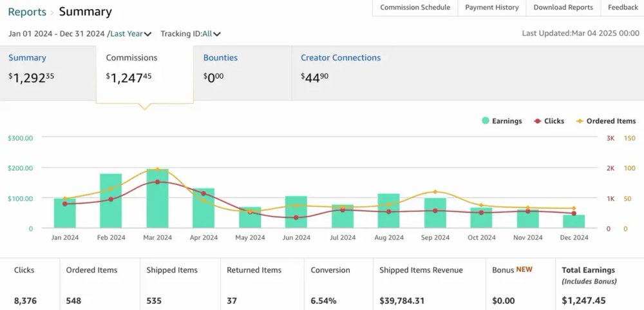
Task: Click the Jan 2024 earnings bar
Action: click(65, 213)
